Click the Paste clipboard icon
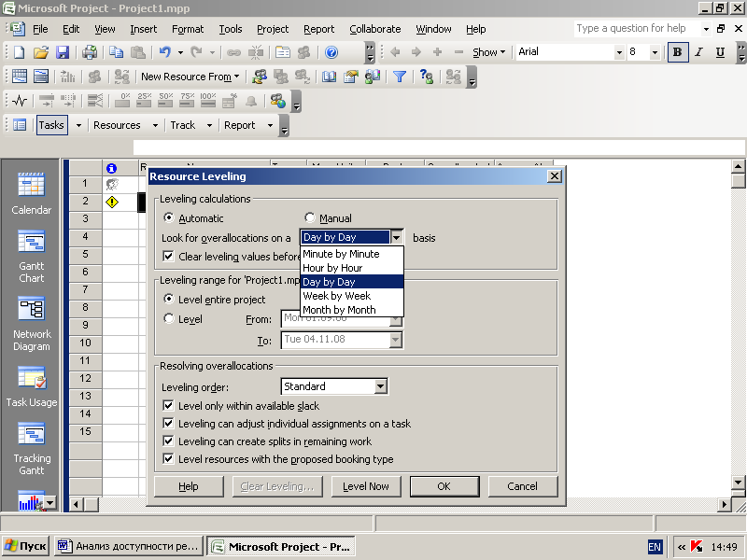Screen dimensions: 747x560 (137, 52)
